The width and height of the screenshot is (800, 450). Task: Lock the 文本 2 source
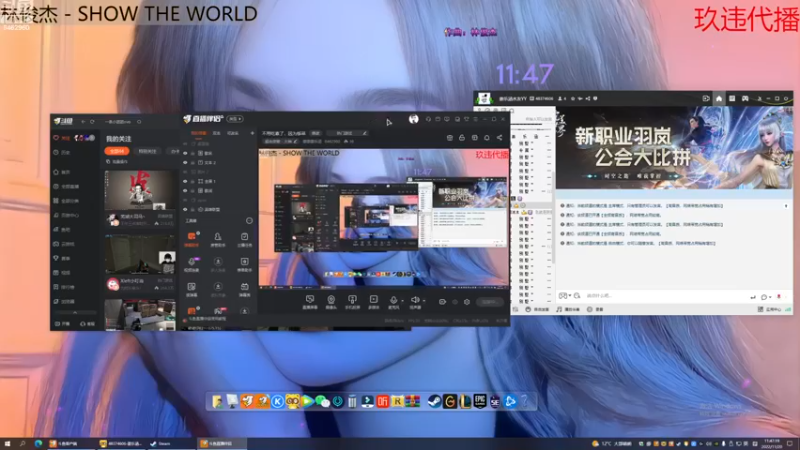(x=193, y=163)
